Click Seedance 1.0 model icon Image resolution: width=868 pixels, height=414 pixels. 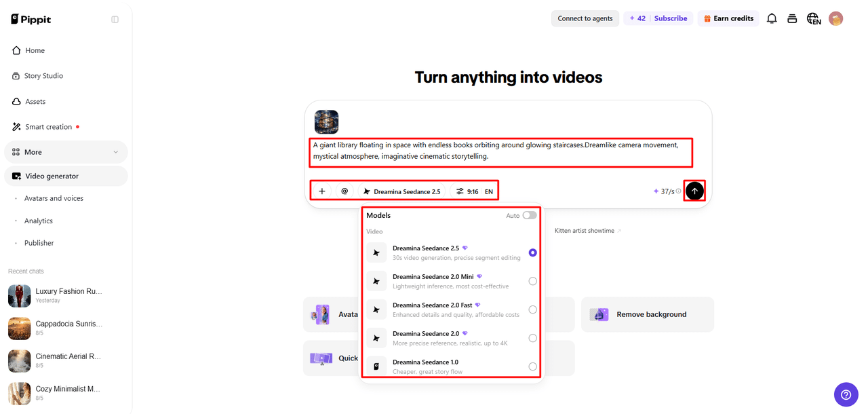(376, 366)
